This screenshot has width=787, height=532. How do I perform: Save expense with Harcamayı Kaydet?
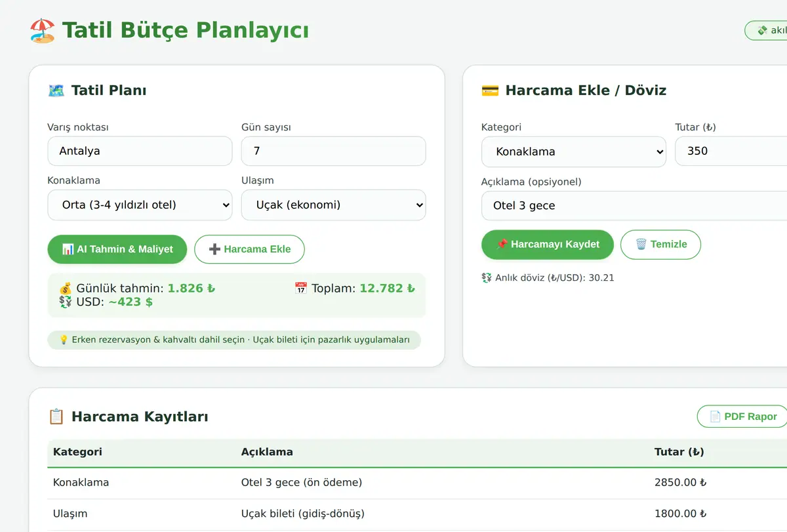[548, 244]
